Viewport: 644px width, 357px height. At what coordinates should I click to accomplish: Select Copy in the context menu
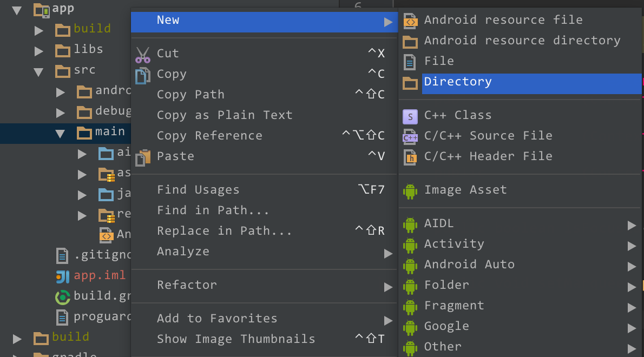click(264, 74)
